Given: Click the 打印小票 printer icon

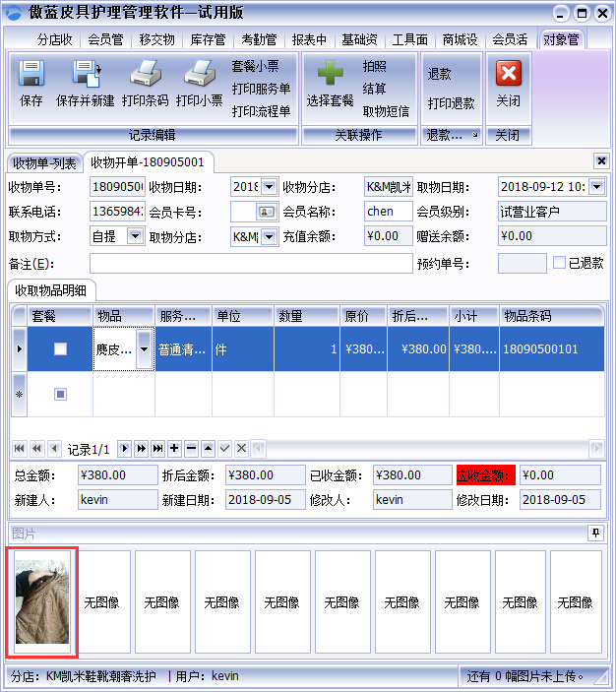Looking at the screenshot, I should 199,76.
